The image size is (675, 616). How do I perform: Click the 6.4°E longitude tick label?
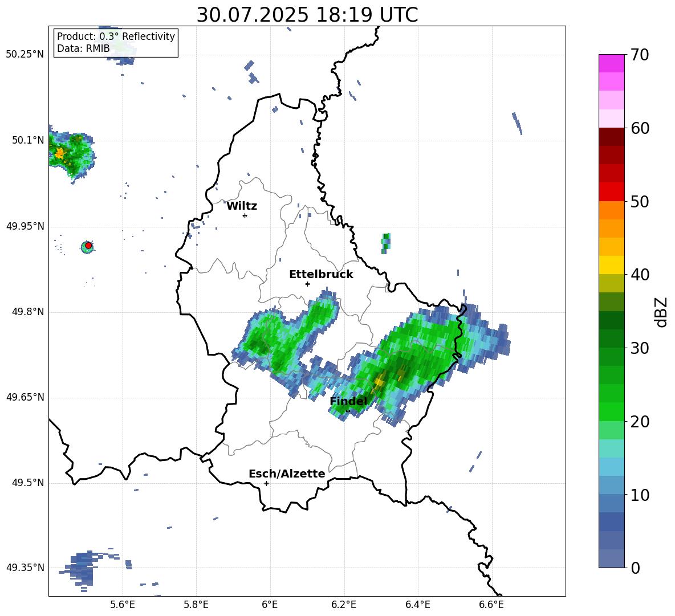(x=417, y=605)
